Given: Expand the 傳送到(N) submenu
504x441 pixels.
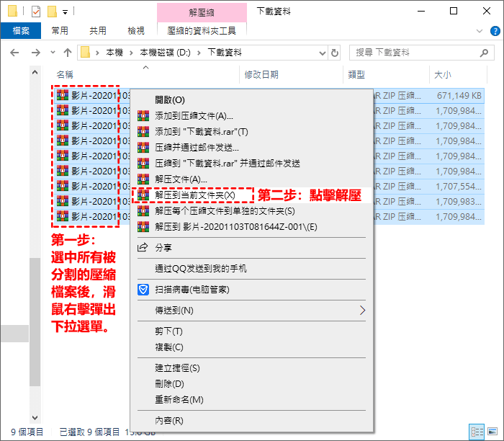Looking at the screenshot, I should 362,310.
